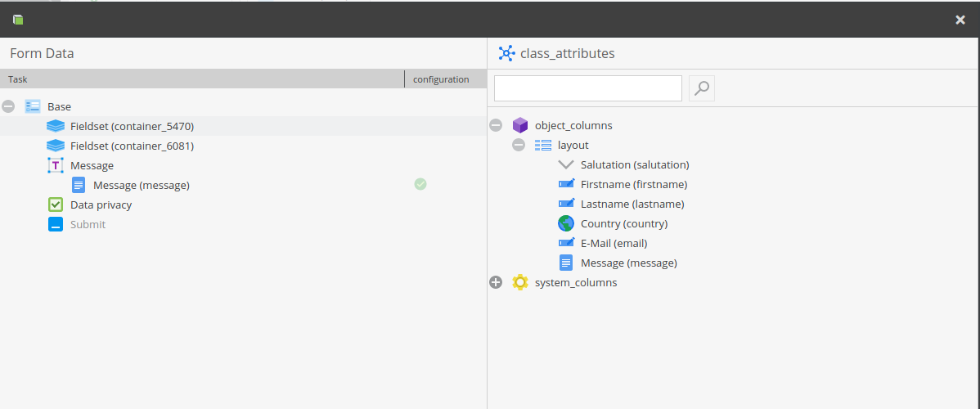The width and height of the screenshot is (980, 409).
Task: Select the Message container tree item
Action: (x=92, y=166)
